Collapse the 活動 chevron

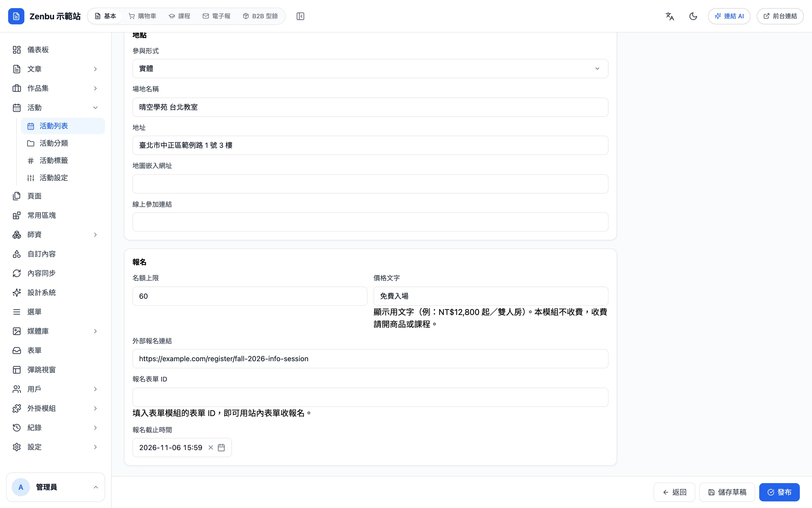coord(95,107)
